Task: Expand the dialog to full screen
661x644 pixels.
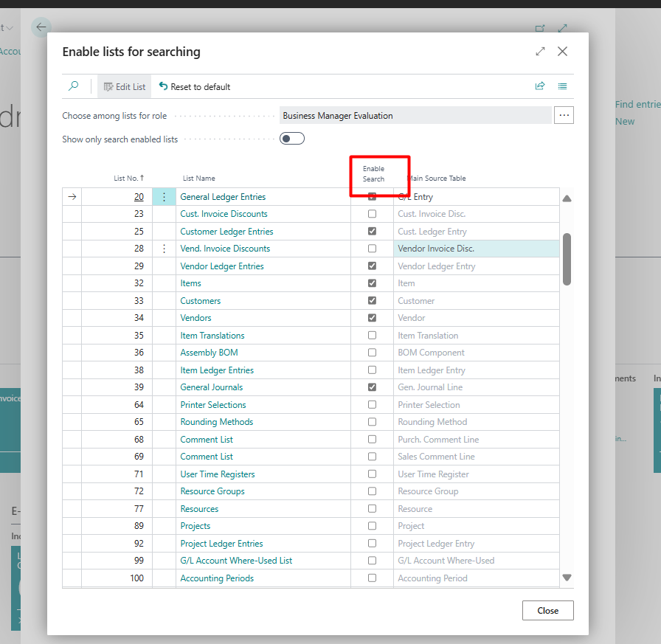Action: point(540,52)
